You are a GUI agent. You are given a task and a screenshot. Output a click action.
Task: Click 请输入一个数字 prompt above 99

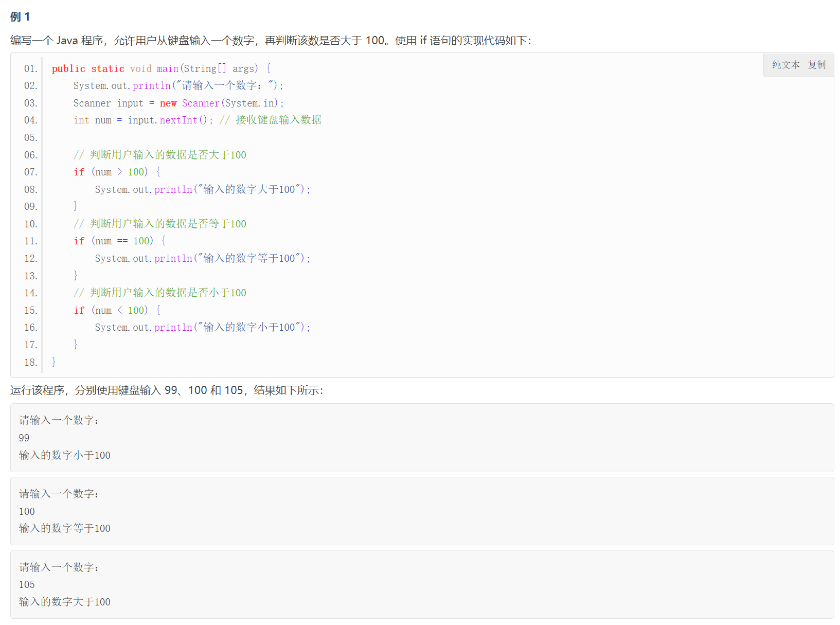coord(59,420)
